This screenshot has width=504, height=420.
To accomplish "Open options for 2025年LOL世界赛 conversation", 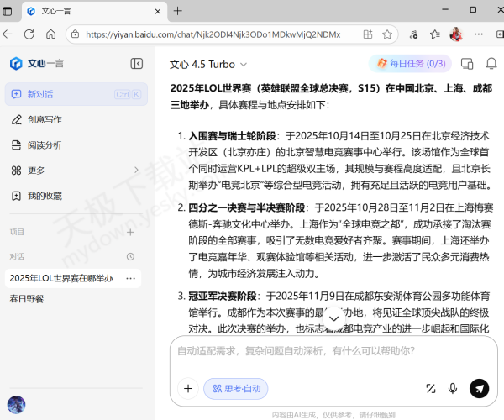I will pos(130,278).
